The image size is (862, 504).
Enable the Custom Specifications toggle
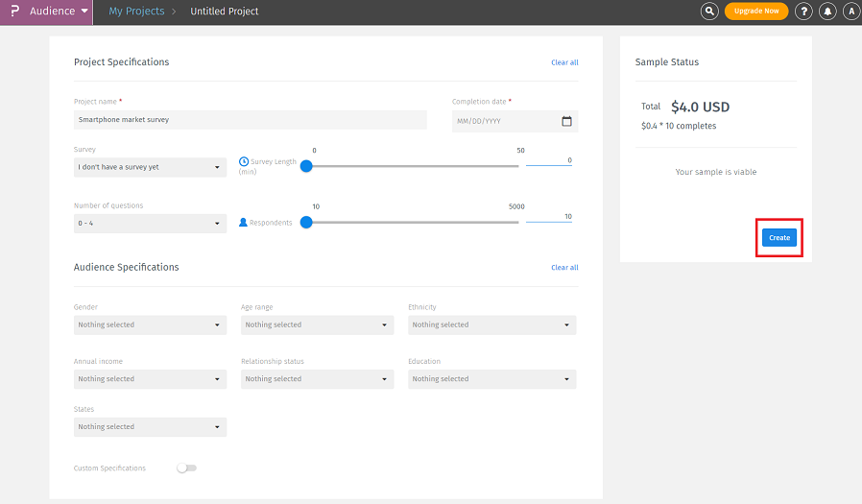(x=186, y=468)
